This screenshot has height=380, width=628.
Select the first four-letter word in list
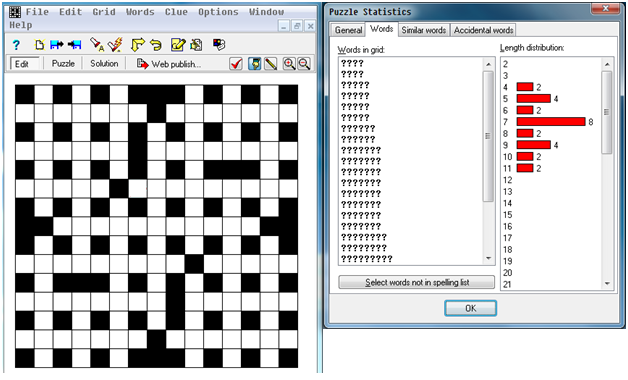point(352,63)
